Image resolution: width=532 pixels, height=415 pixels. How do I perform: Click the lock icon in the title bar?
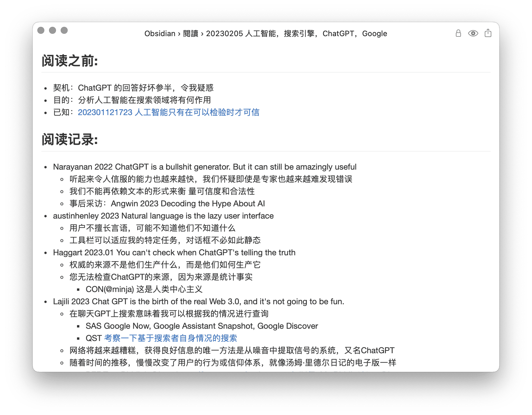[458, 33]
